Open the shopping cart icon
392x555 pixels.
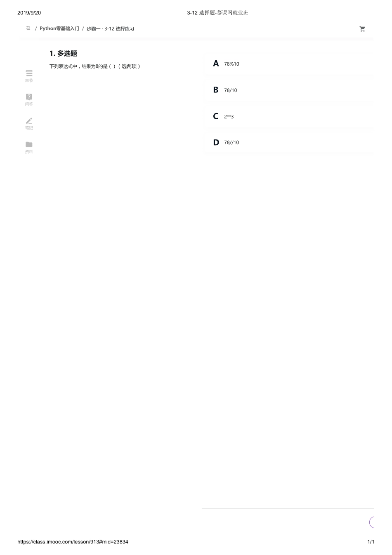pos(362,29)
